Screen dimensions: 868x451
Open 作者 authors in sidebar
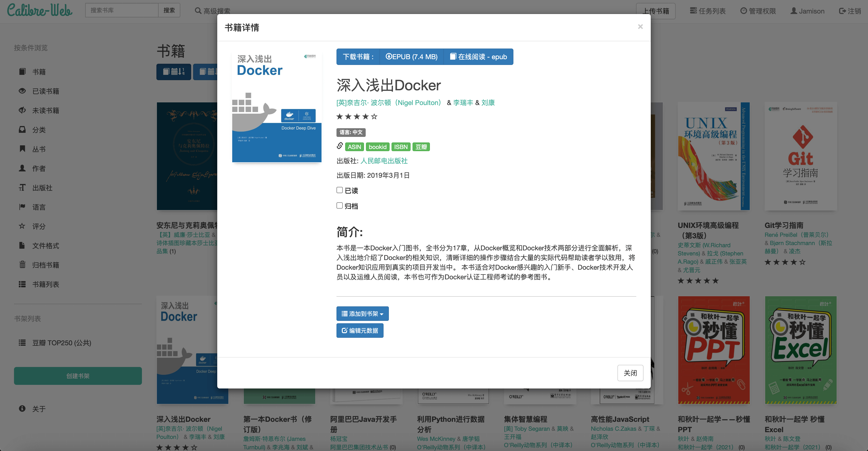tap(39, 168)
